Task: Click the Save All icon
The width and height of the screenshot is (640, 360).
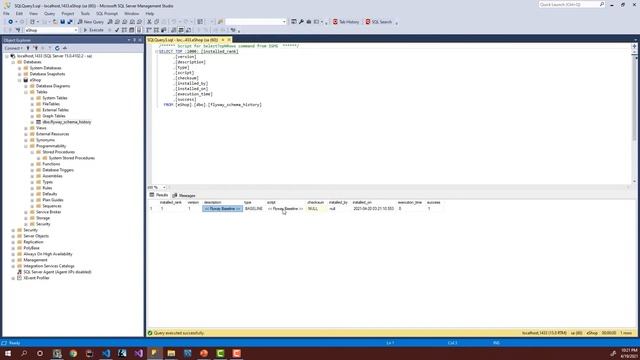Action: pyautogui.click(x=70, y=22)
